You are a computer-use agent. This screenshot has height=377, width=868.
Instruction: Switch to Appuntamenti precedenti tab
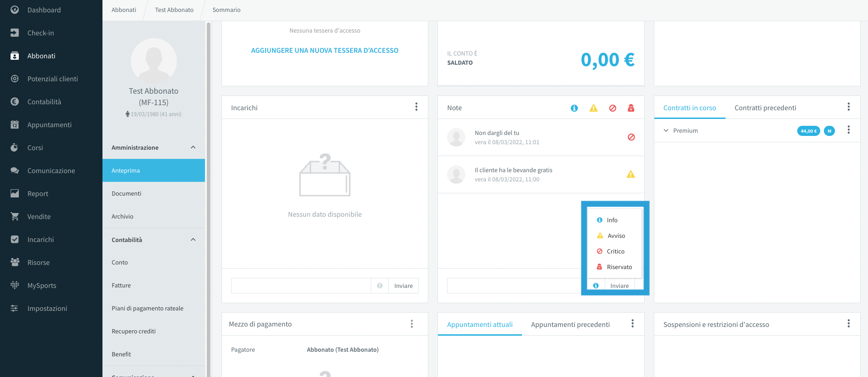570,325
